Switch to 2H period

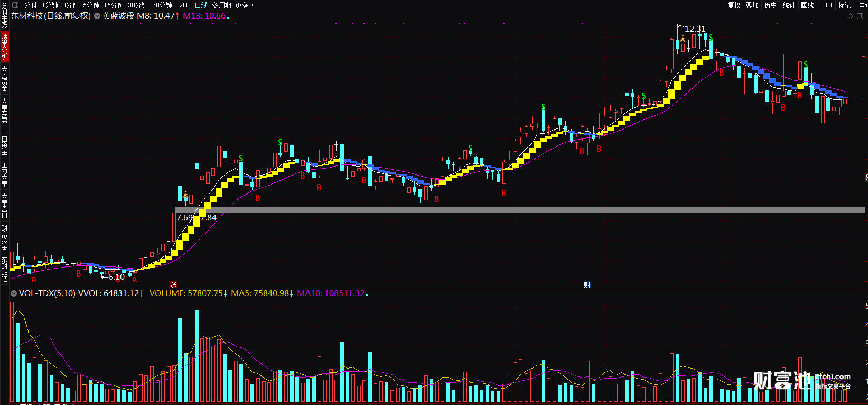click(x=183, y=5)
